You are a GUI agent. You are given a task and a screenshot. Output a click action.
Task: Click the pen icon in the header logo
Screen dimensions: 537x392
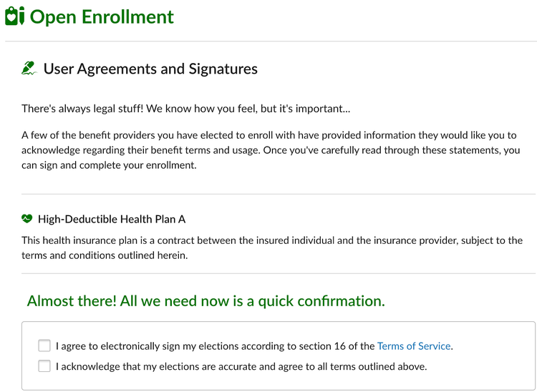coord(21,16)
